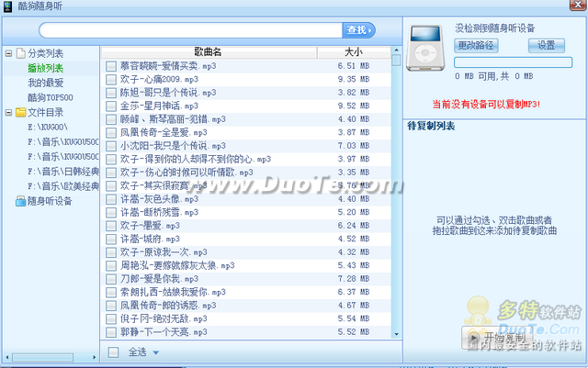The image size is (588, 368).
Task: Click the 查找 search button
Action: [359, 30]
